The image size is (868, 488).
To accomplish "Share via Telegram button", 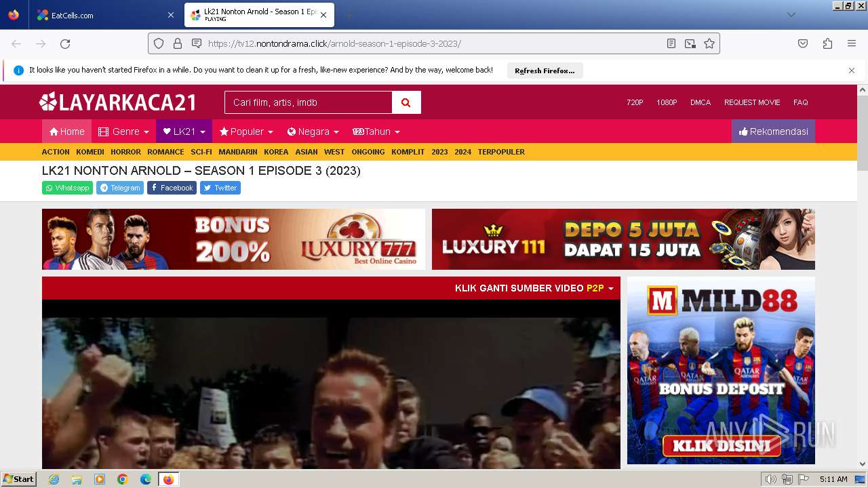I will click(x=120, y=188).
